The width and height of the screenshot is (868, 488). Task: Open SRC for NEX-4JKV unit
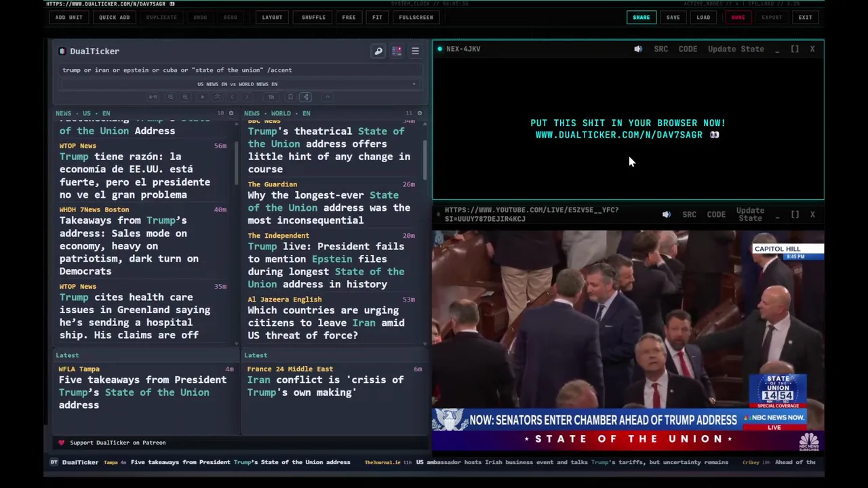pos(661,49)
